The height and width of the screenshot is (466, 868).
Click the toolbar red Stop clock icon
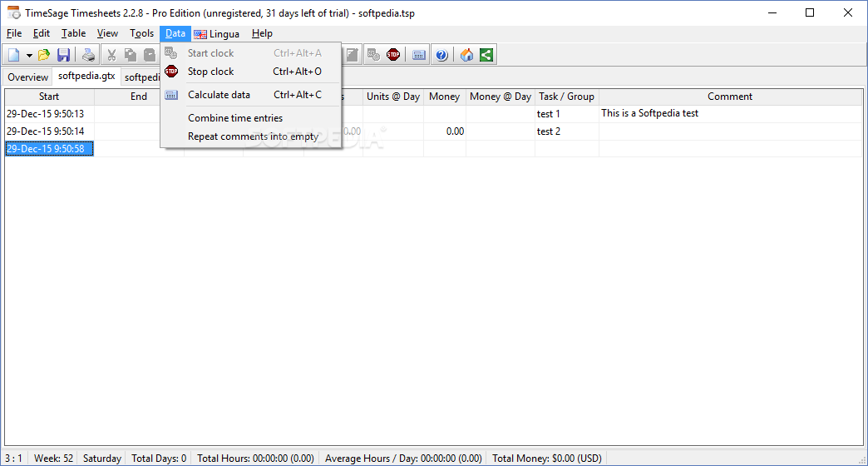393,55
